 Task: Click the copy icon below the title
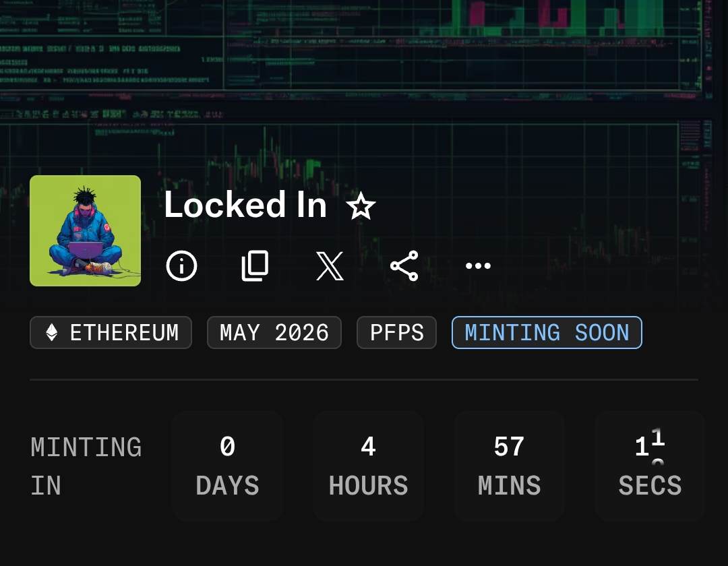255,266
